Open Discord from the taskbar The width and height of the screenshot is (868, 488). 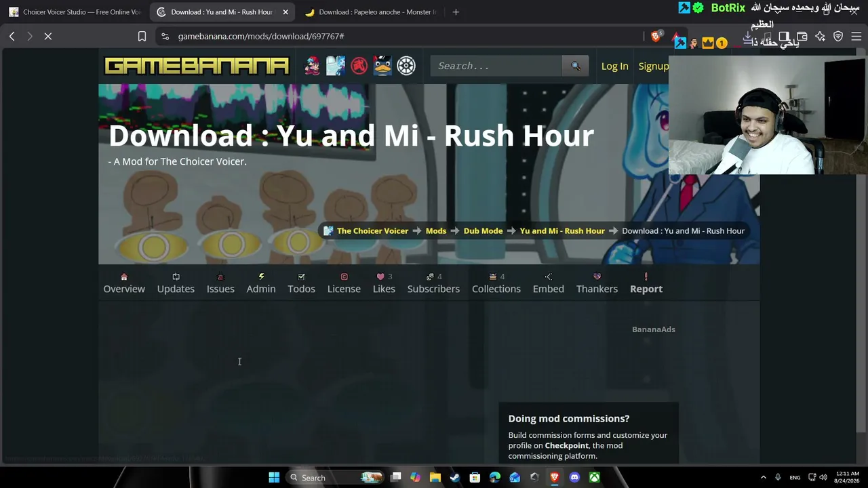574,477
